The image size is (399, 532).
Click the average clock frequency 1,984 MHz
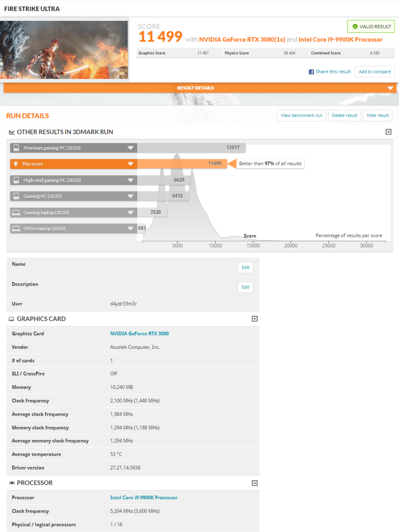[x=122, y=415]
